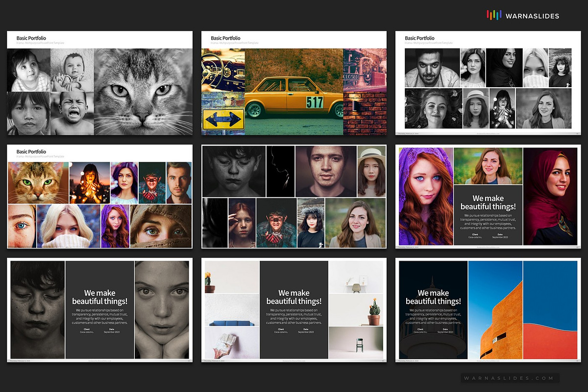Select the grayscale woman in black hijab portrait
The width and height of the screenshot is (588, 392).
(x=504, y=68)
